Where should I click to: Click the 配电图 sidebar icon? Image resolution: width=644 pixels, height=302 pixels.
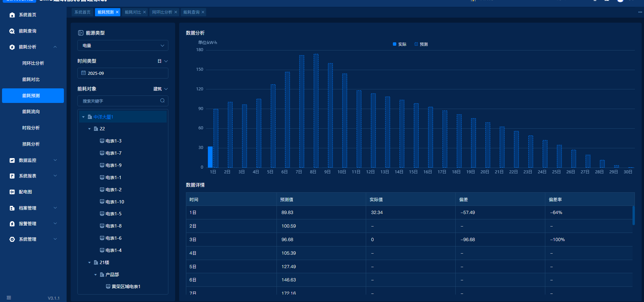[x=12, y=192]
